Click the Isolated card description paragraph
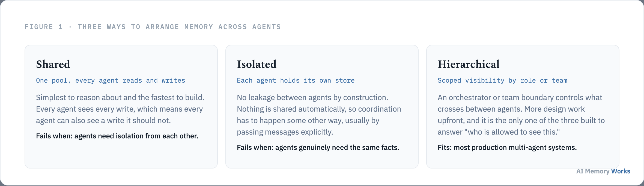Viewport: 644px width, 186px height. coord(319,115)
